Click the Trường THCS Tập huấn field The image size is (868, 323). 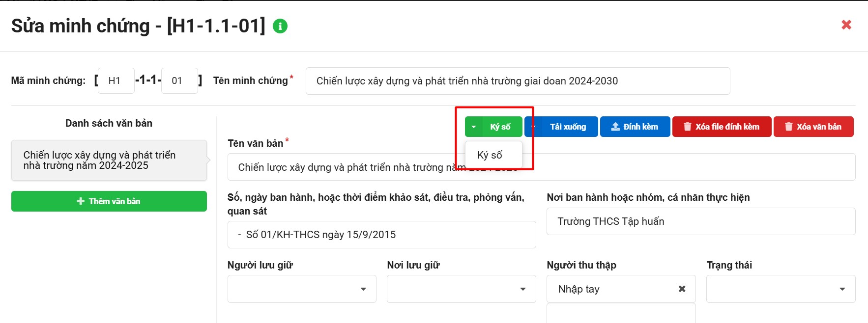click(700, 221)
